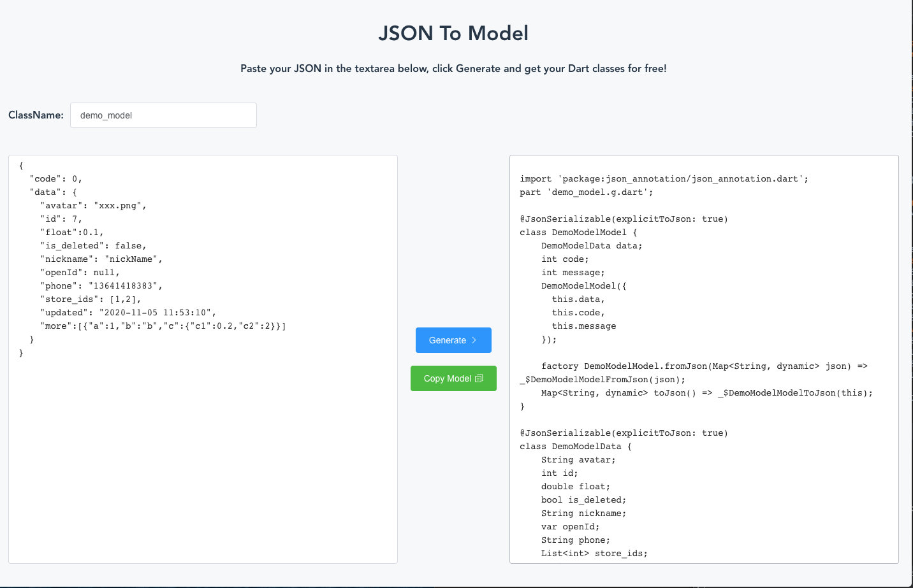Click the "bool is_deleted;" line
The width and height of the screenshot is (913, 588).
[584, 500]
